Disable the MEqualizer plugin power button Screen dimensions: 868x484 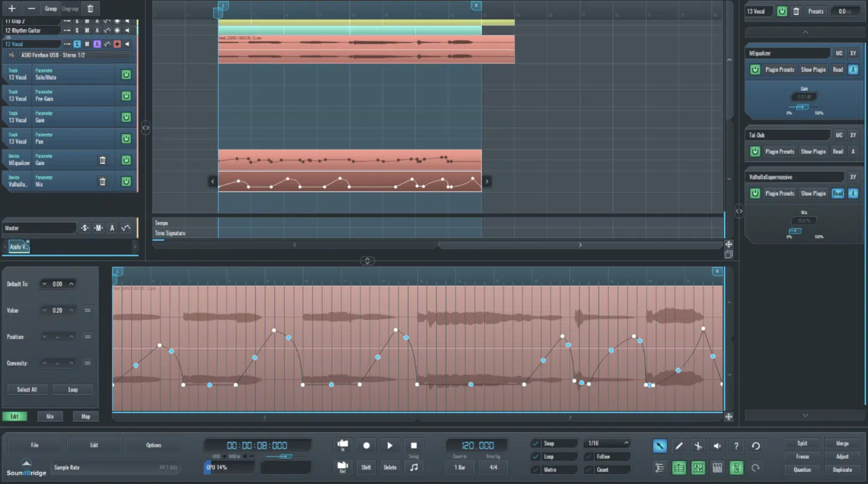(755, 70)
